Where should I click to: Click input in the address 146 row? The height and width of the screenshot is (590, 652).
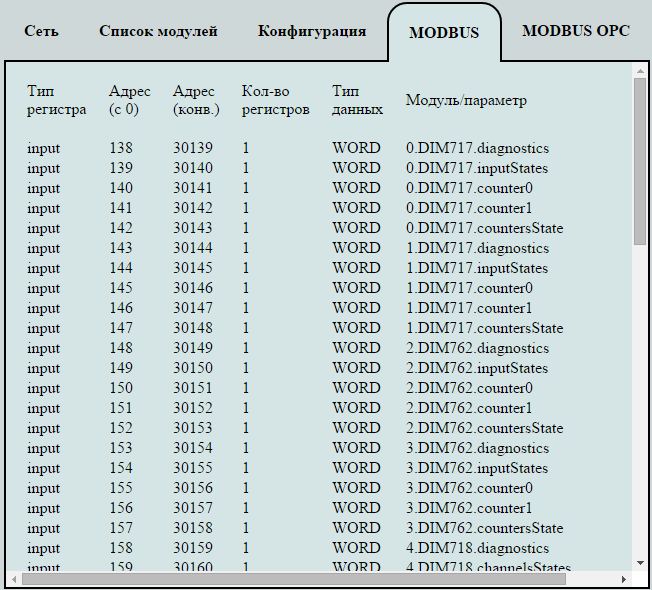44,308
